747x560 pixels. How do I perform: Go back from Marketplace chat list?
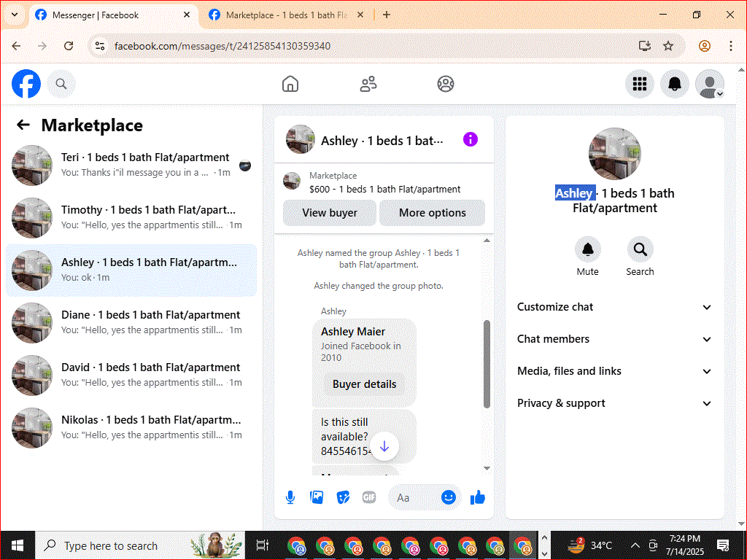[x=23, y=125]
